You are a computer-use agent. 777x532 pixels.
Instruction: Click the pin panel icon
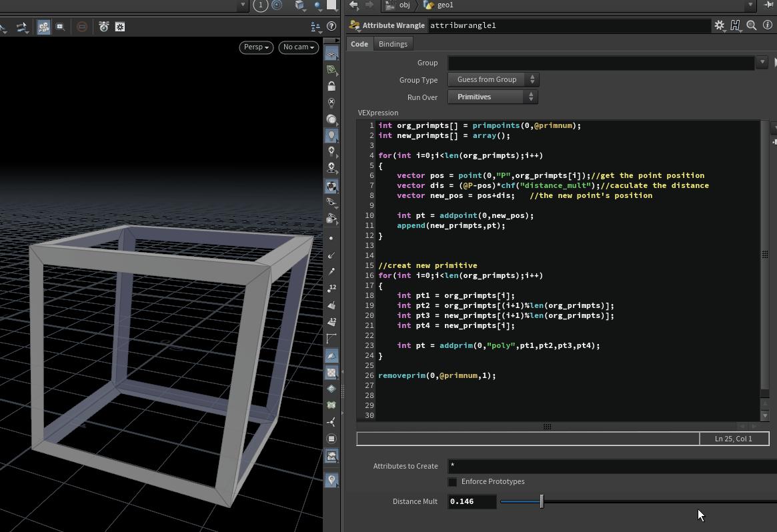(x=768, y=5)
